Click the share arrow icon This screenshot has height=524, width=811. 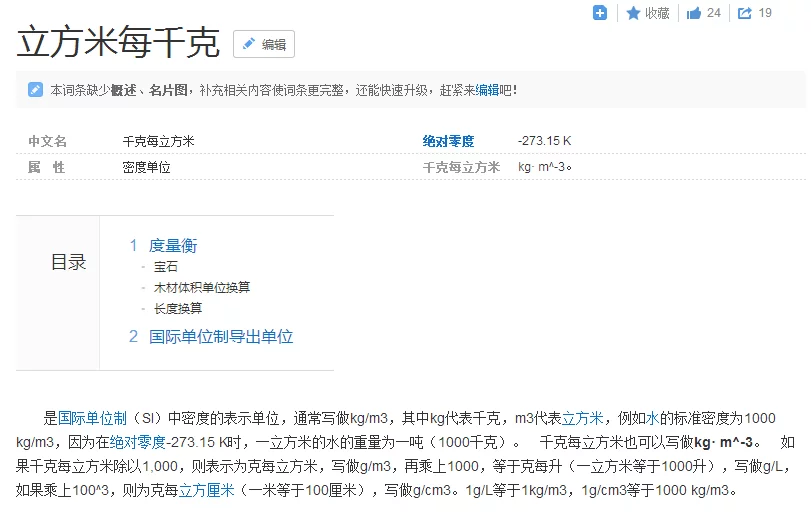coord(744,13)
